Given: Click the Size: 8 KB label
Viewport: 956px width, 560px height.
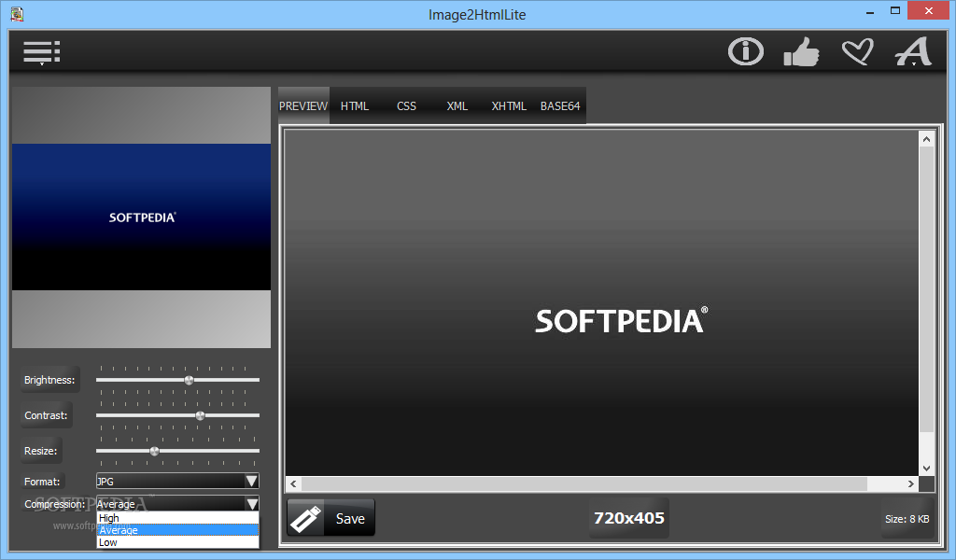Looking at the screenshot, I should (x=907, y=519).
